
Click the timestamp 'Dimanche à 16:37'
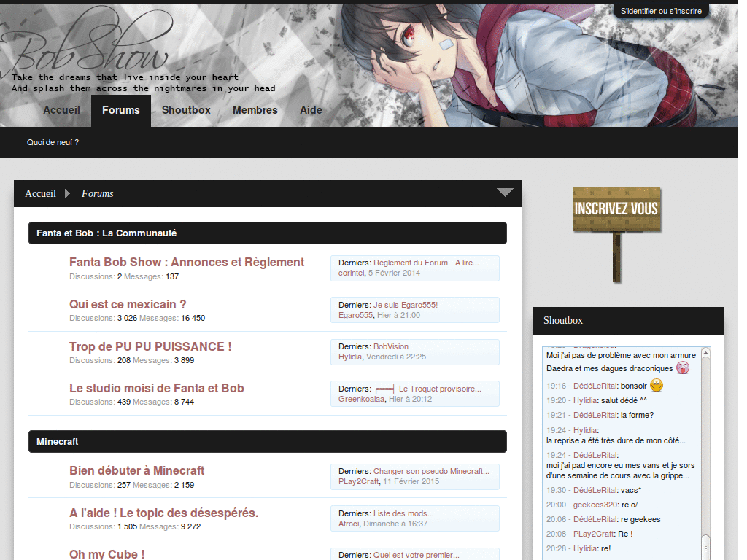395,524
